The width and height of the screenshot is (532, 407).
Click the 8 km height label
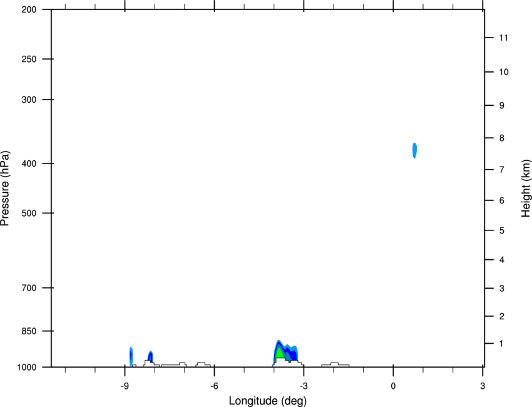[x=502, y=138]
